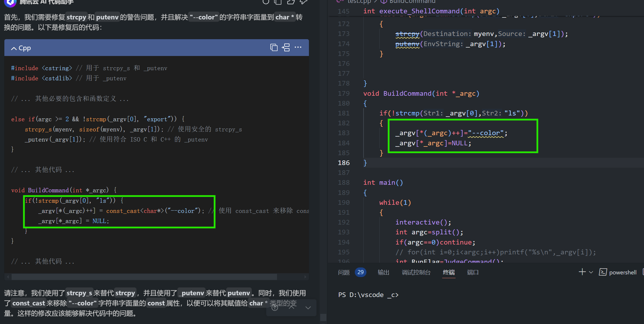Click inline code "--color" in the opening paragraph
The height and width of the screenshot is (324, 644).
click(x=204, y=17)
